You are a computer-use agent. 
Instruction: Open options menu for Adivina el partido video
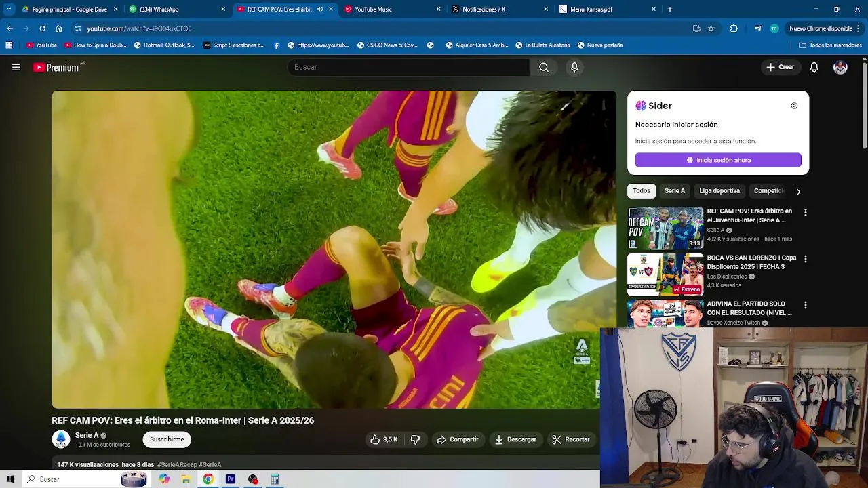click(x=806, y=306)
